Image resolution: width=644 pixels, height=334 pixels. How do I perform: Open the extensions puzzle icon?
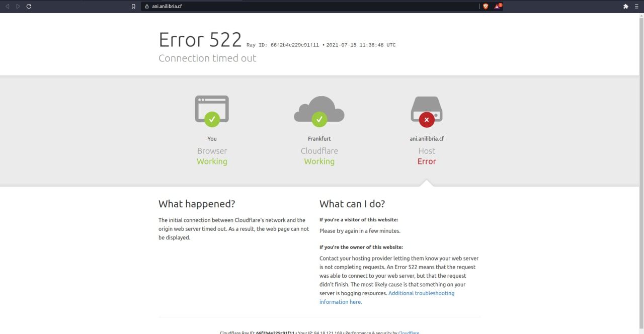tap(626, 7)
